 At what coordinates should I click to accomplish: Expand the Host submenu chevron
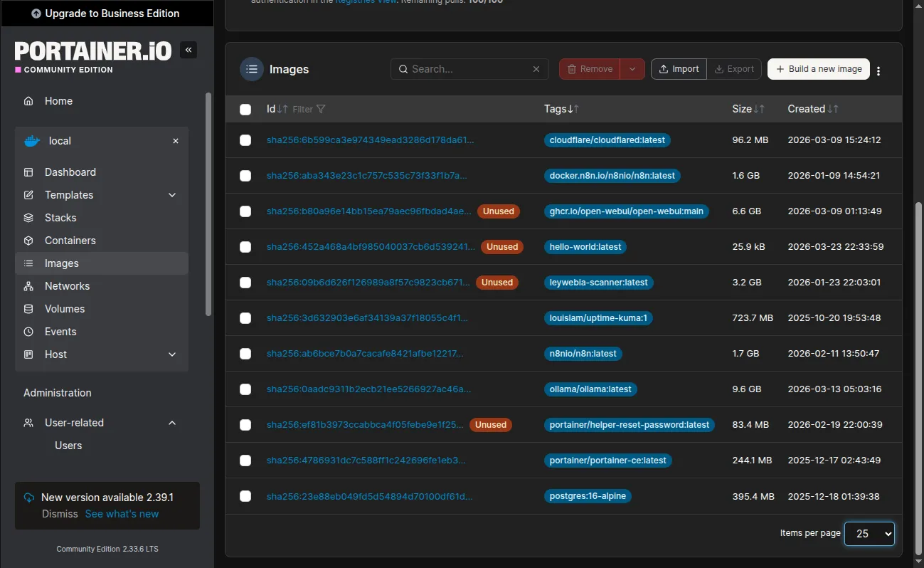point(172,354)
